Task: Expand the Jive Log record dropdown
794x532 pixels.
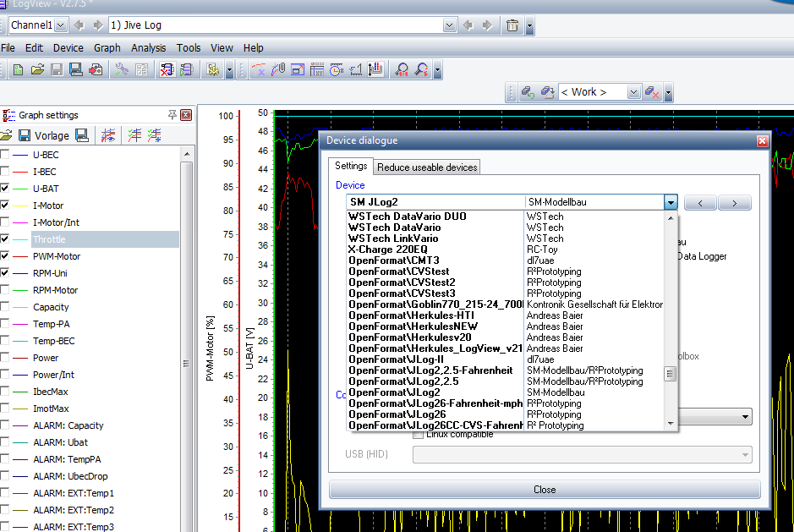Action: pyautogui.click(x=449, y=25)
